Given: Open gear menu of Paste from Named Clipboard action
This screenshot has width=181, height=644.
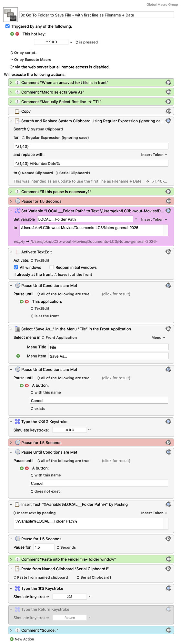Looking at the screenshot, I should 168,569.
